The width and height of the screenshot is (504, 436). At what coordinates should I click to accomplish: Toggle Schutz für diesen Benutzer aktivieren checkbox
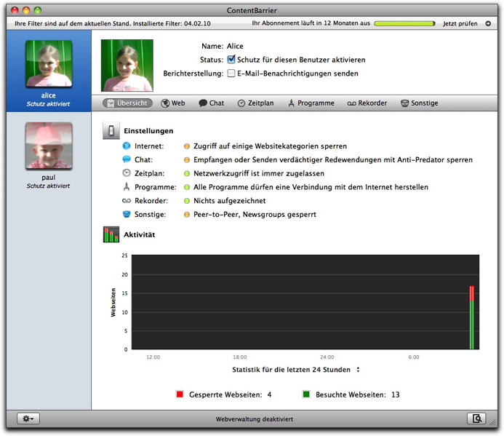coord(231,60)
